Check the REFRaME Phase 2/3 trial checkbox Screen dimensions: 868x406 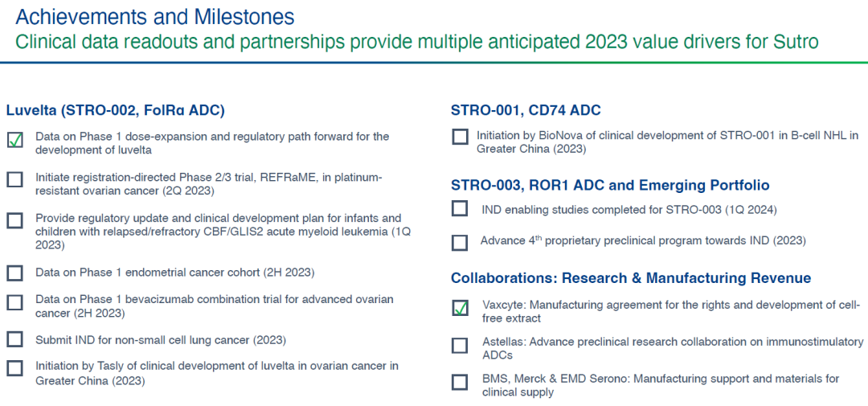[15, 179]
